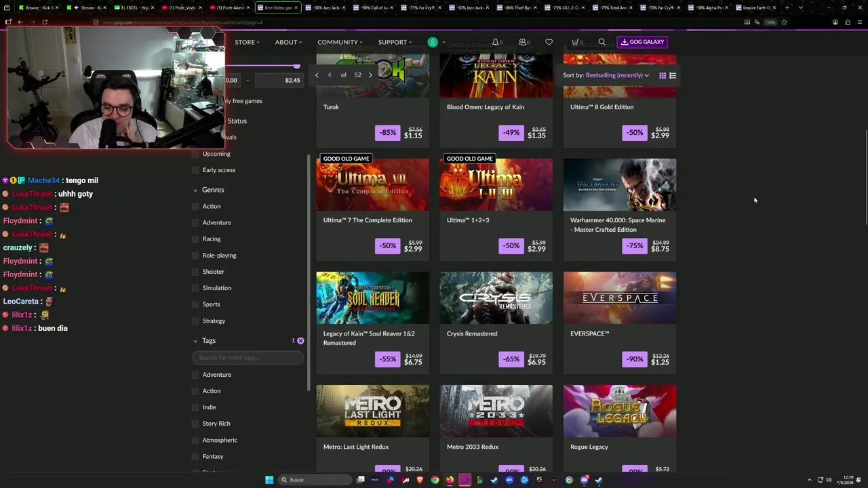This screenshot has width=868, height=488.
Task: Click the GOG search magnifier icon
Action: [601, 42]
